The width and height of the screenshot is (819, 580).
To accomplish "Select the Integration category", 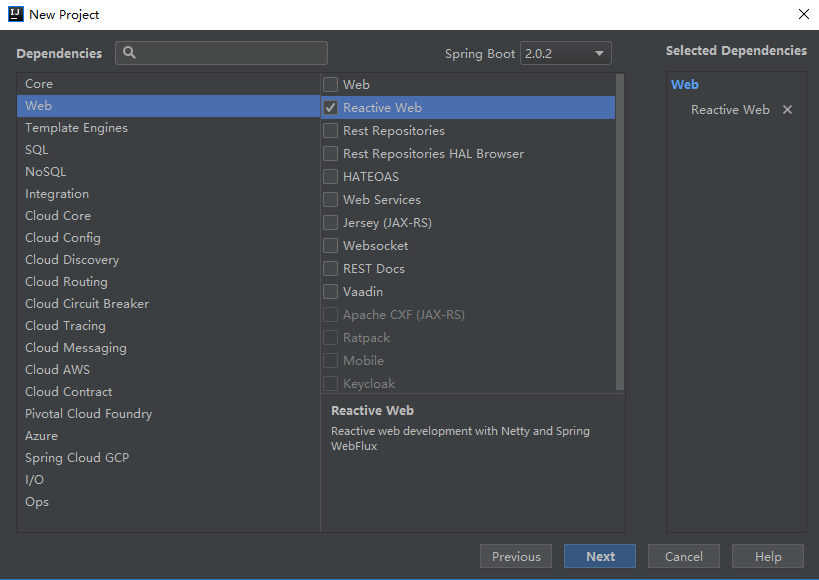I will (x=168, y=193).
